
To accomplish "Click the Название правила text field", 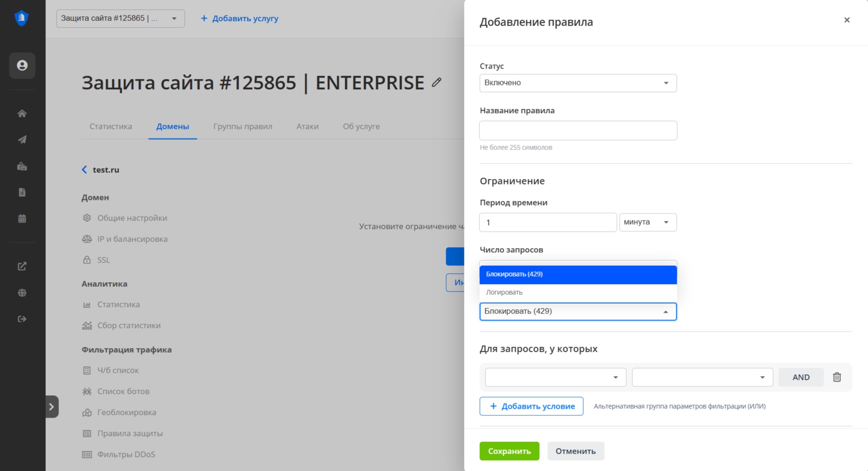I will point(578,131).
